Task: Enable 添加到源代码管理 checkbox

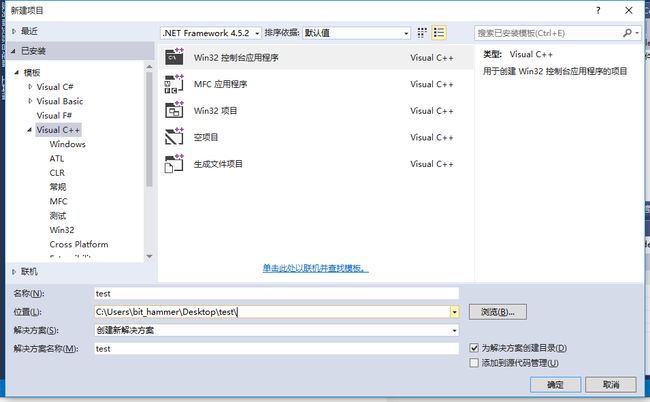Action: click(474, 363)
